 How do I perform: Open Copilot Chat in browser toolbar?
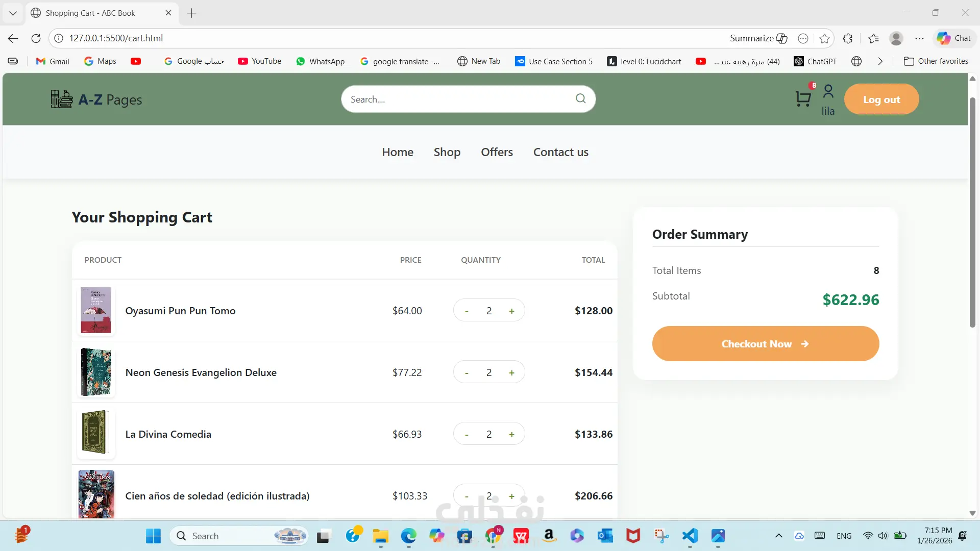(953, 38)
